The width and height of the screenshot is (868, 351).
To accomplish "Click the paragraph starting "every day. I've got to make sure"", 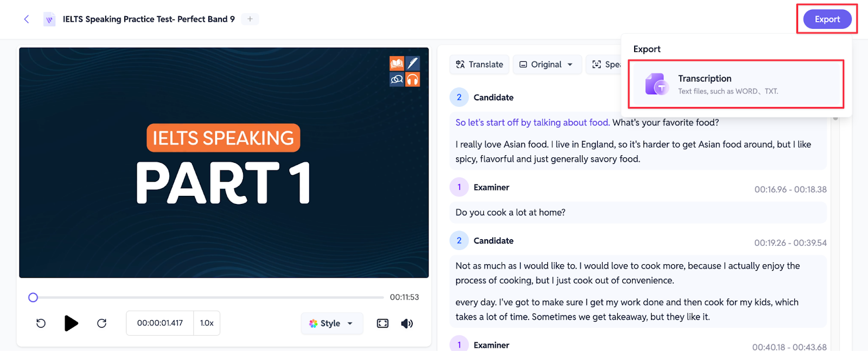I will 627,309.
